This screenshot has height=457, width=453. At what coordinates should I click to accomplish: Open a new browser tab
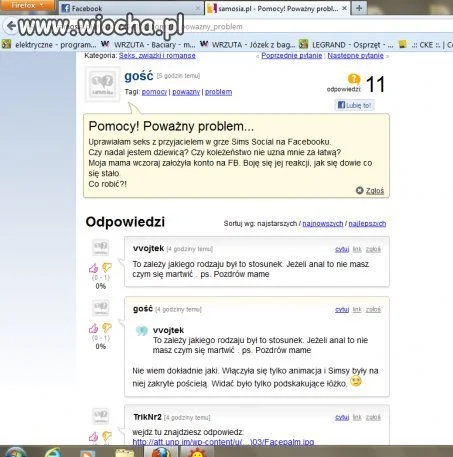[359, 8]
